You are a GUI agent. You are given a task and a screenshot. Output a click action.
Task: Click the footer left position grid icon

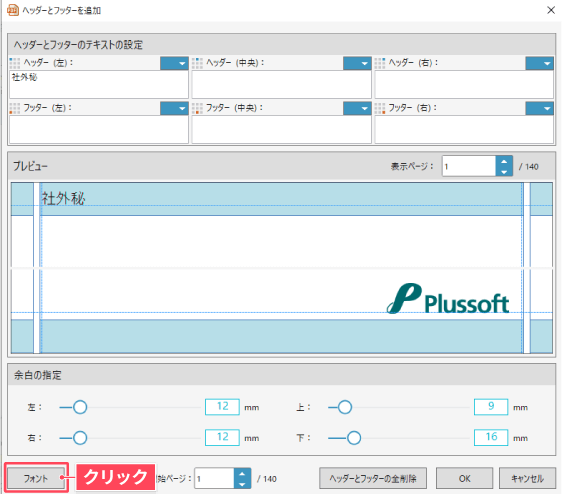(x=15, y=108)
